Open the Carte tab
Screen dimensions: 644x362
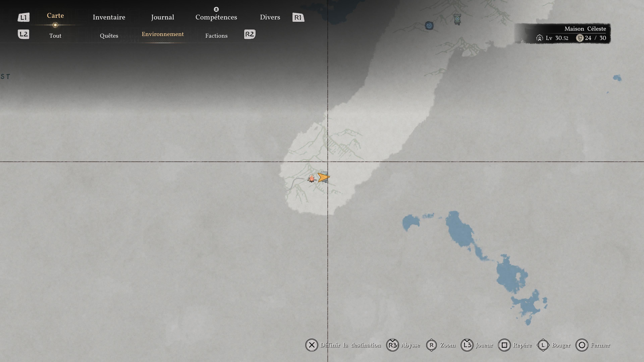point(55,15)
